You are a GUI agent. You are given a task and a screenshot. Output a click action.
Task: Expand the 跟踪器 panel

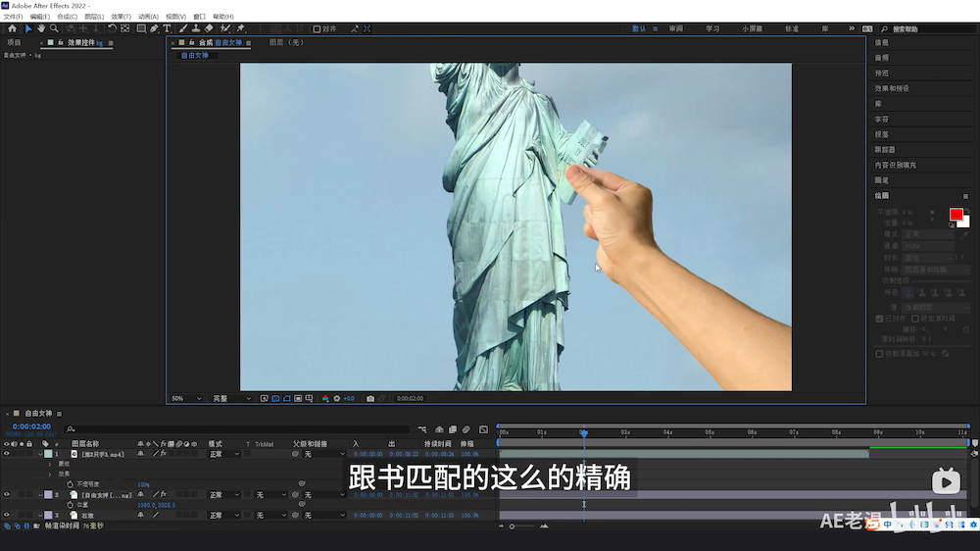884,150
